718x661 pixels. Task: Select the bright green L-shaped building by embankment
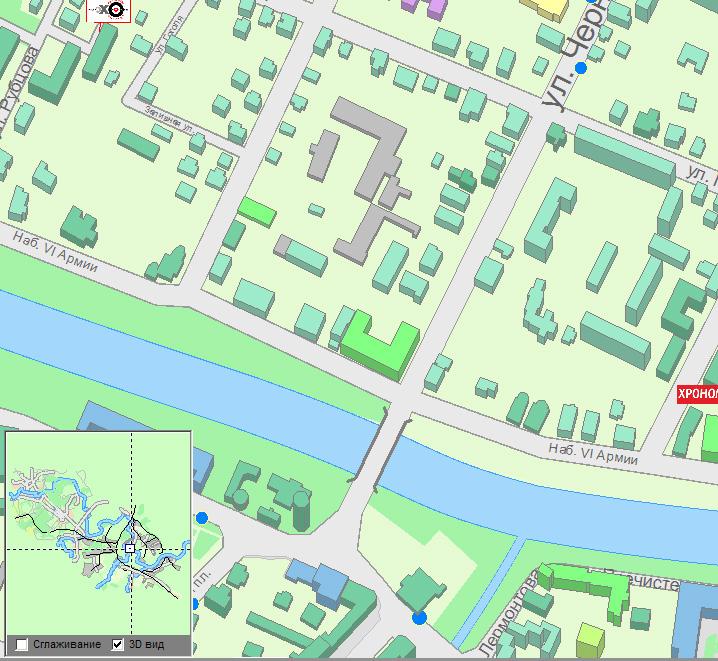(380, 343)
